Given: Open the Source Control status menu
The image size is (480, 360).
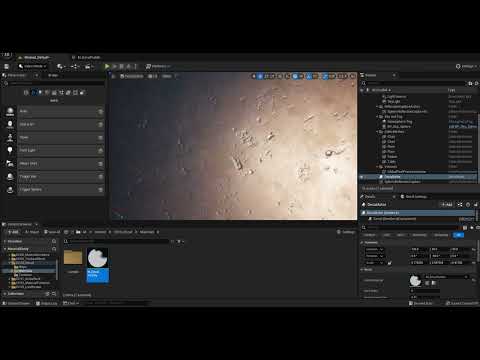Looking at the screenshot, I should 462,303.
